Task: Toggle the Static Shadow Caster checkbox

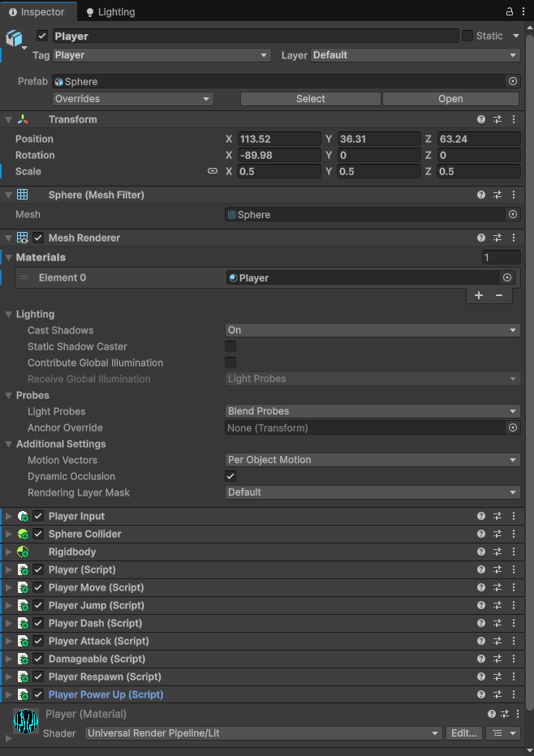Action: (230, 346)
